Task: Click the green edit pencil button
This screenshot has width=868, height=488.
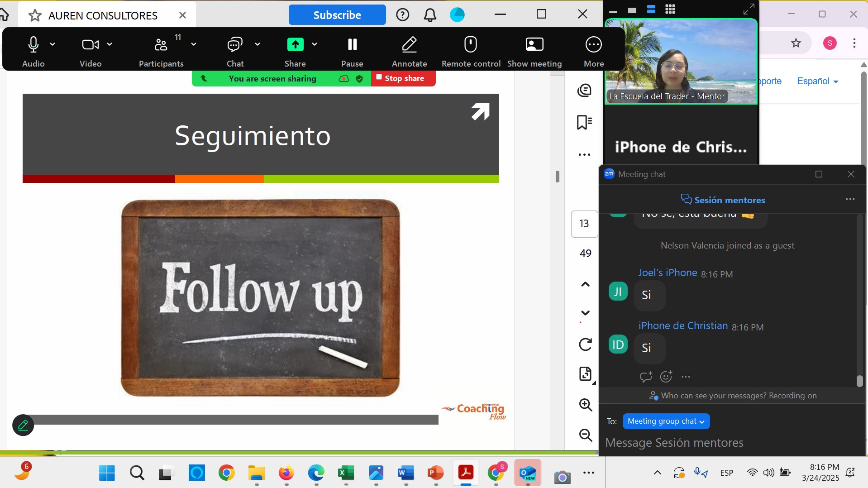Action: click(23, 425)
